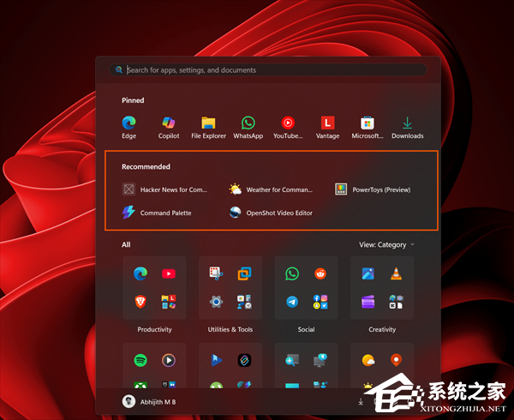514x420 pixels.
Task: Open the Maps app pin icon
Action: [397, 360]
